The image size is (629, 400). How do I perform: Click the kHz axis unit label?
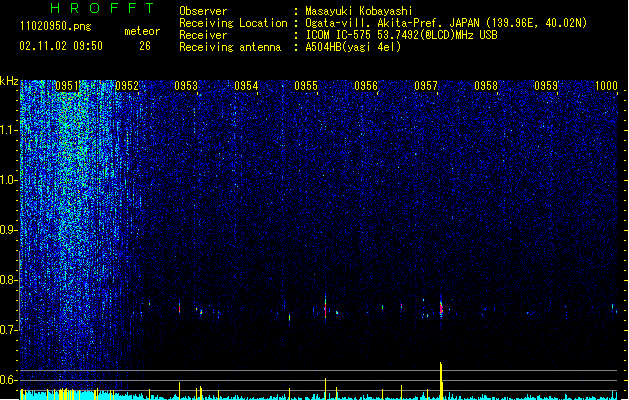(x=9, y=81)
